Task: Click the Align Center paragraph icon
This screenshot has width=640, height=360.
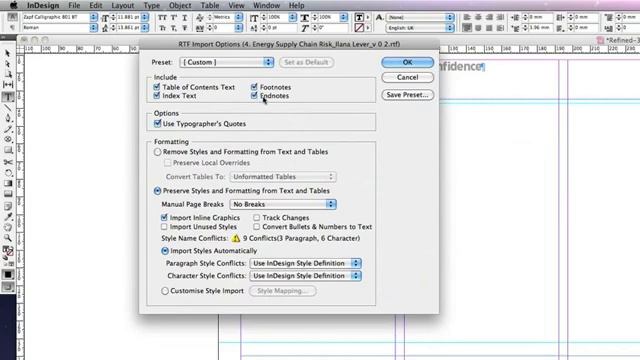Action: point(478,18)
